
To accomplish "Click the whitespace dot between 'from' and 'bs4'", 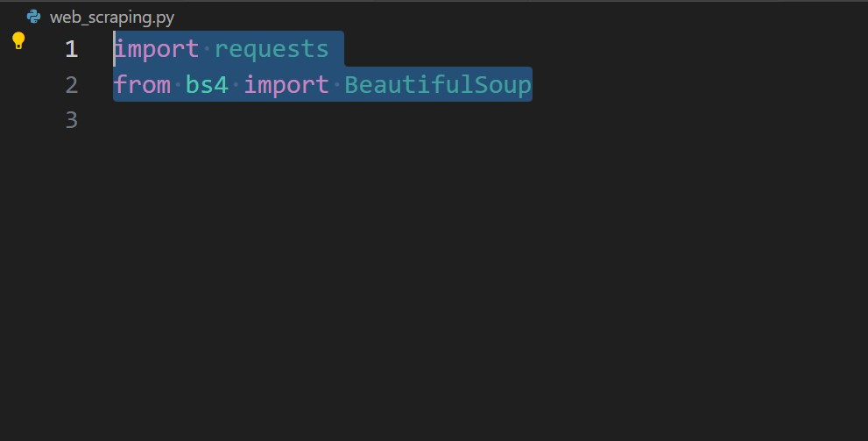I will [179, 85].
